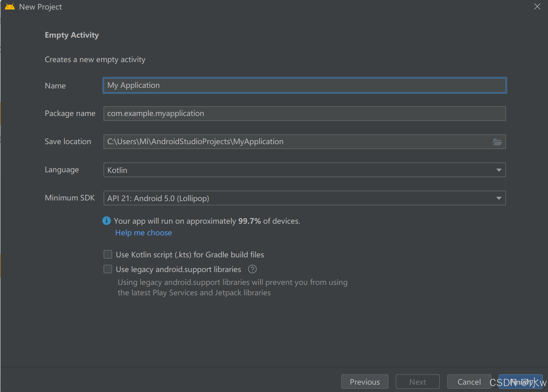This screenshot has height=392, width=548.
Task: Close the New Project dialog
Action: [537, 6]
